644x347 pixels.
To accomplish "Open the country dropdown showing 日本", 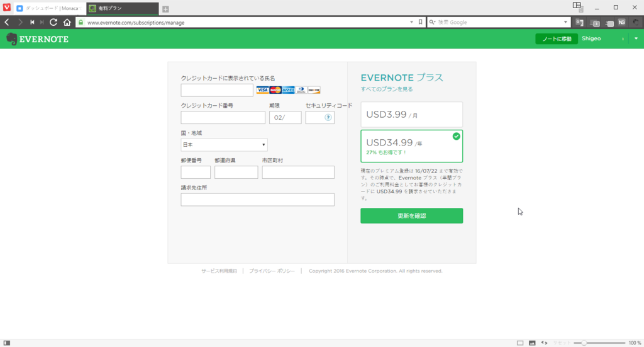I will tap(224, 145).
